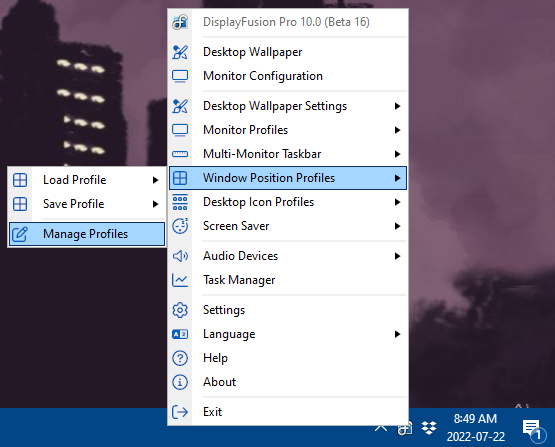Click the Save Profile grid icon

pyautogui.click(x=20, y=204)
